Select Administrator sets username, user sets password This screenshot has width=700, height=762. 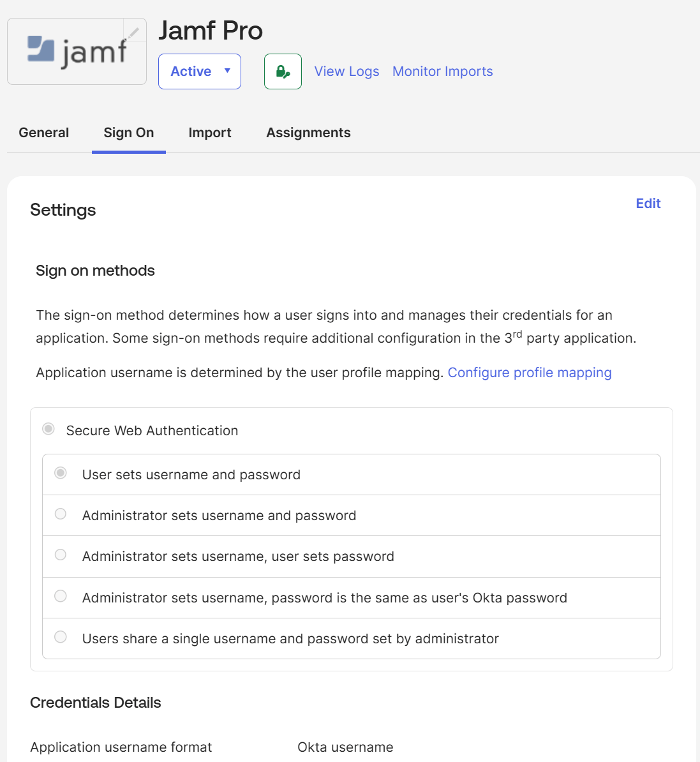click(x=61, y=555)
